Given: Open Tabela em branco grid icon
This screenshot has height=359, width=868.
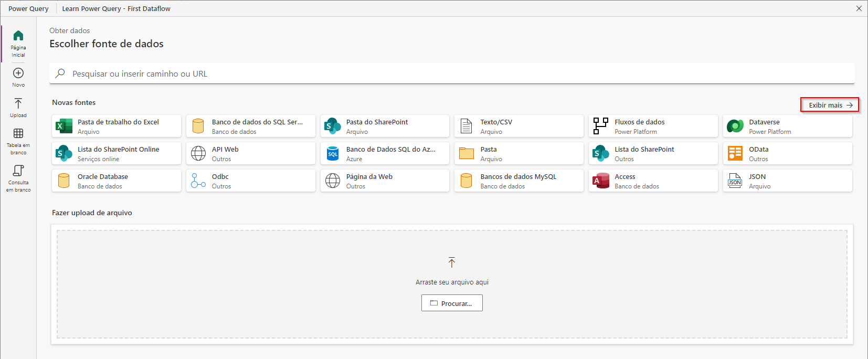Looking at the screenshot, I should pyautogui.click(x=18, y=133).
